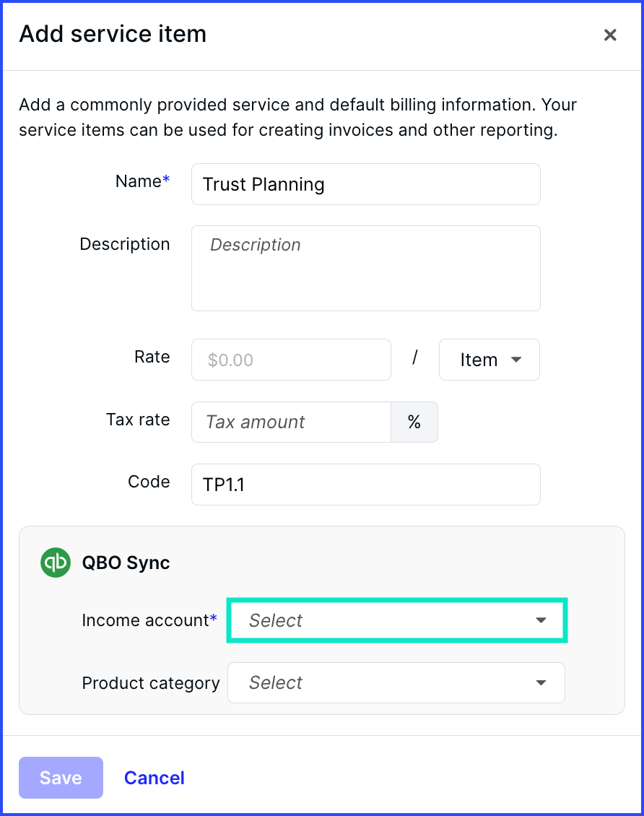The image size is (644, 816).
Task: Click the Tax rate label
Action: (x=138, y=420)
